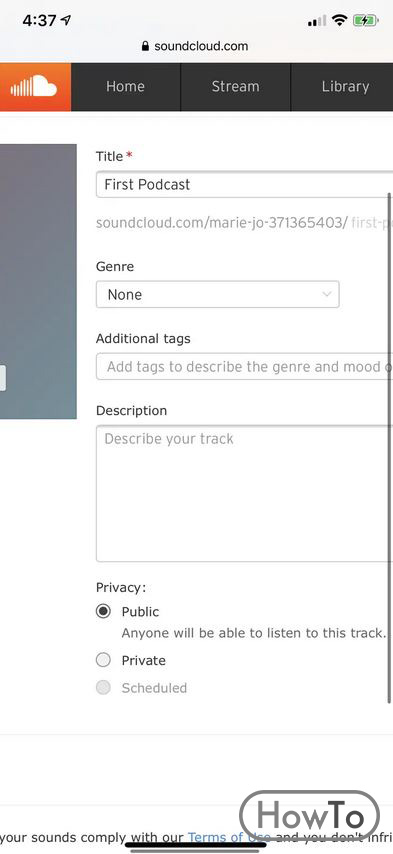Expand Genre list via its chevron arrow
This screenshot has height=854, width=393.
coord(327,295)
